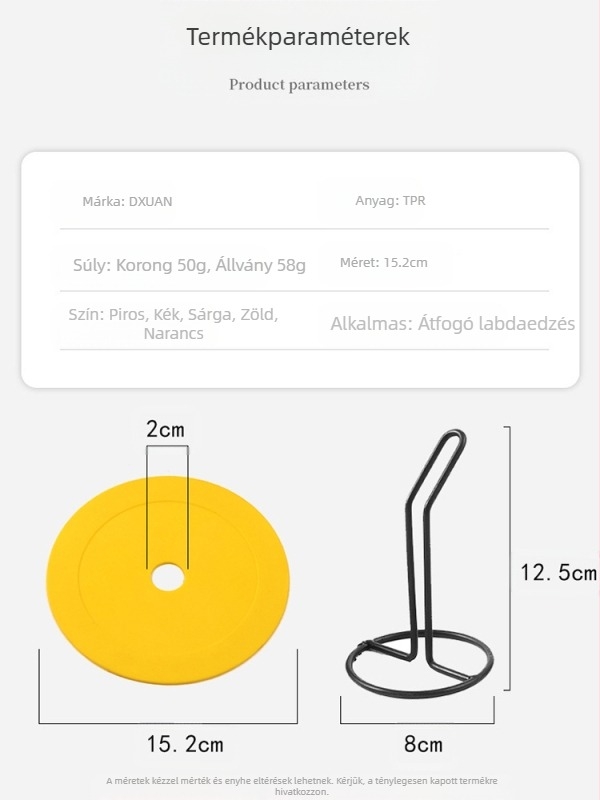Click the Termékparaméterek heading
The image size is (600, 800).
(x=299, y=37)
